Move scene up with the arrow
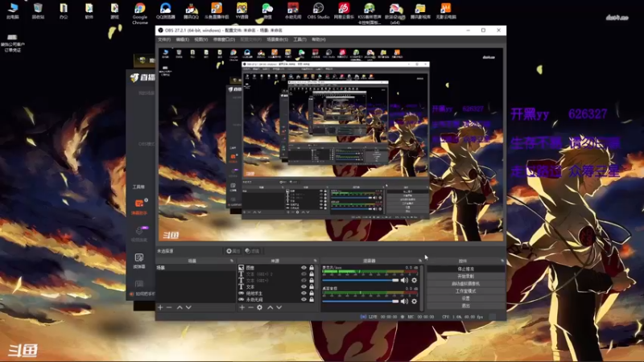 pos(180,307)
